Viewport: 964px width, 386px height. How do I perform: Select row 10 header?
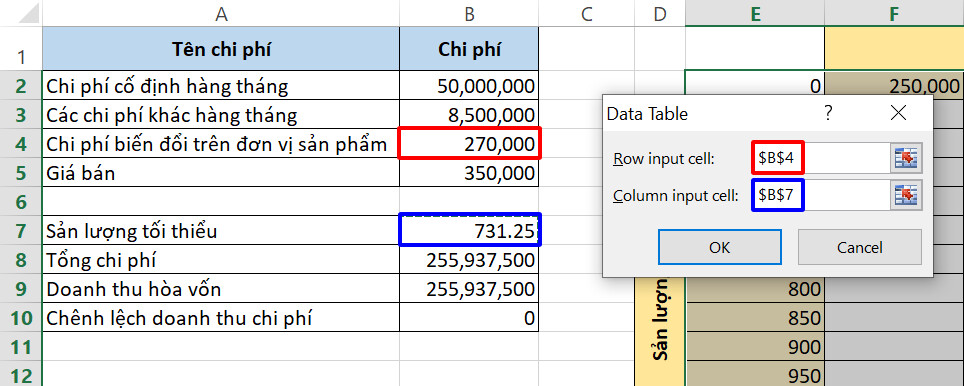tap(21, 317)
